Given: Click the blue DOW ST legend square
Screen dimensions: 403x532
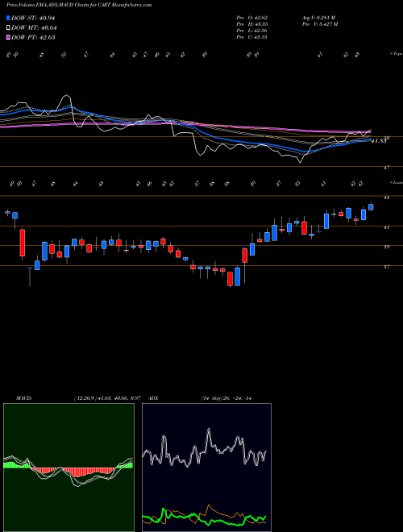Looking at the screenshot, I should click(8, 18).
